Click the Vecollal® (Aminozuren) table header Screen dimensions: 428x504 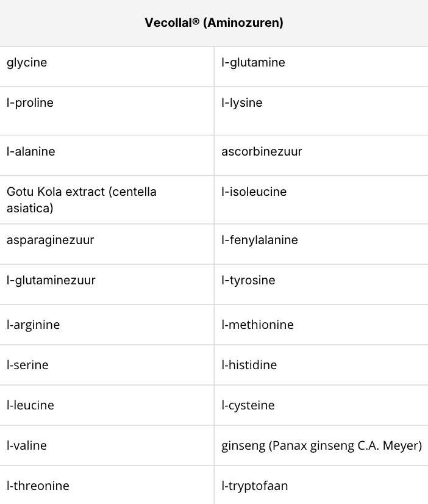pyautogui.click(x=214, y=23)
